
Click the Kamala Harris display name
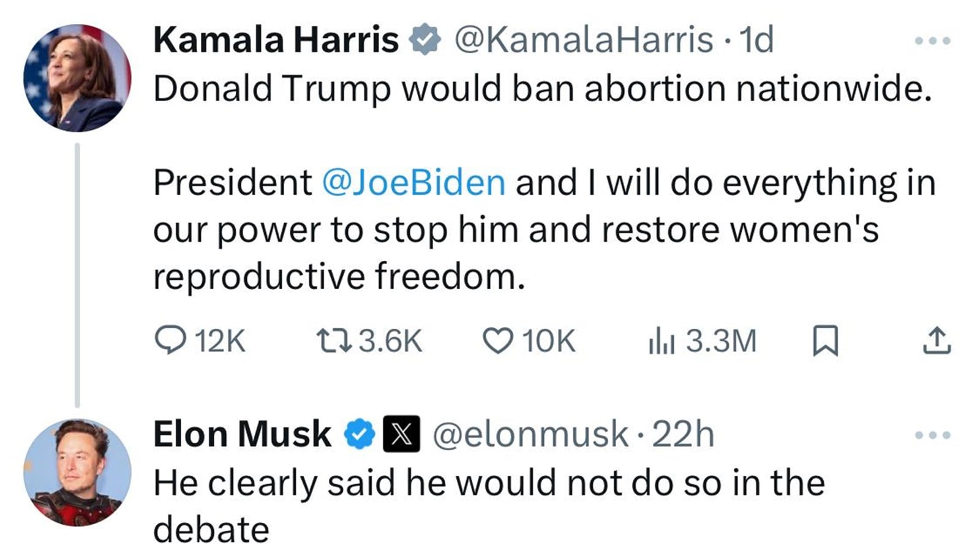276,40
